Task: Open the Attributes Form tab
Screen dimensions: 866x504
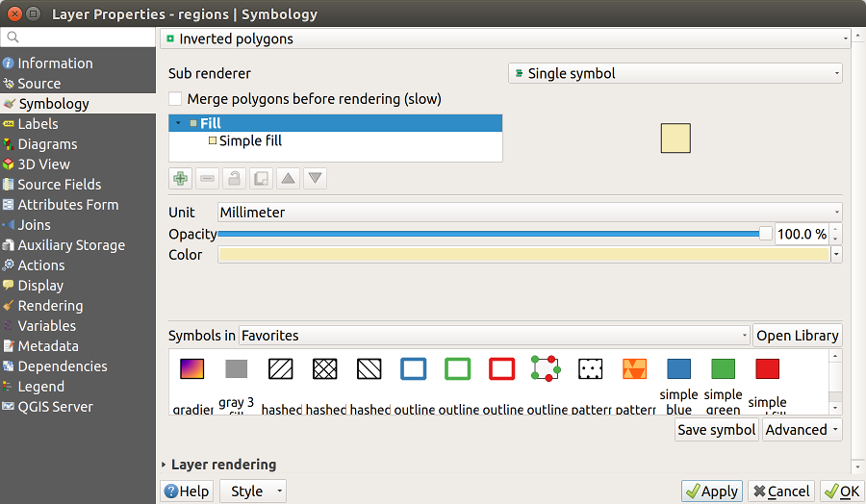Action: 67,205
